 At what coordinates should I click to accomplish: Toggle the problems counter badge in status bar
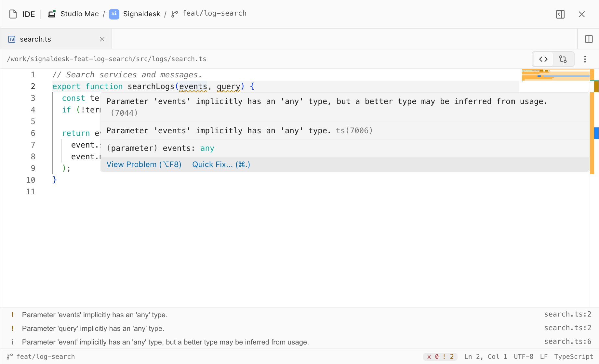[440, 357]
